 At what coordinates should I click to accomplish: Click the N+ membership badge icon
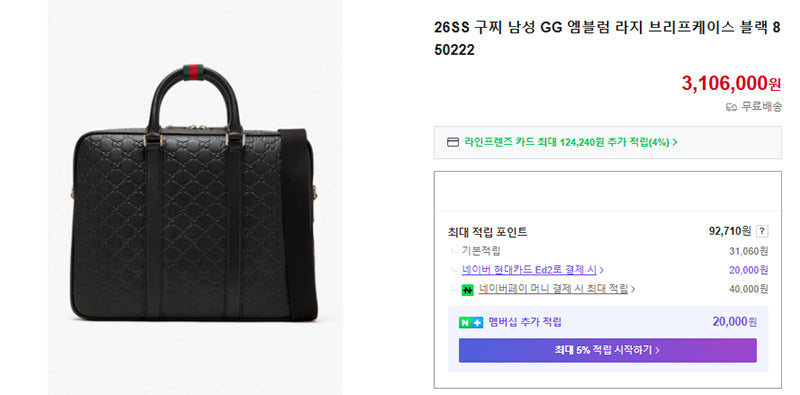470,323
